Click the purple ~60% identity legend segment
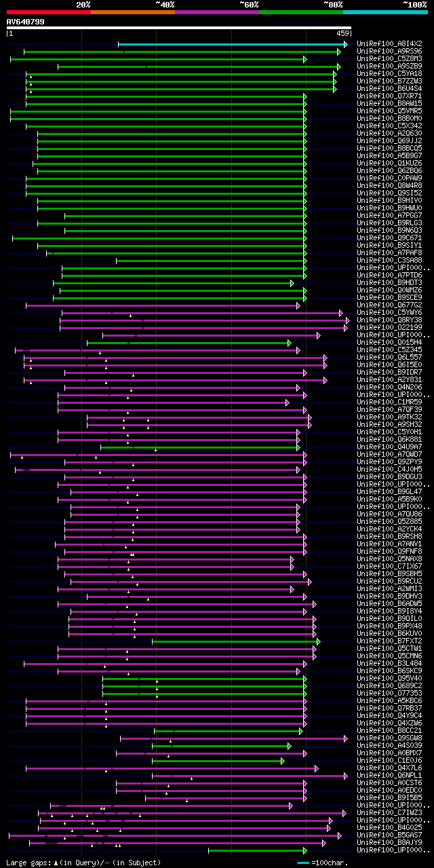Image resolution: width=434 pixels, height=868 pixels. (217, 12)
